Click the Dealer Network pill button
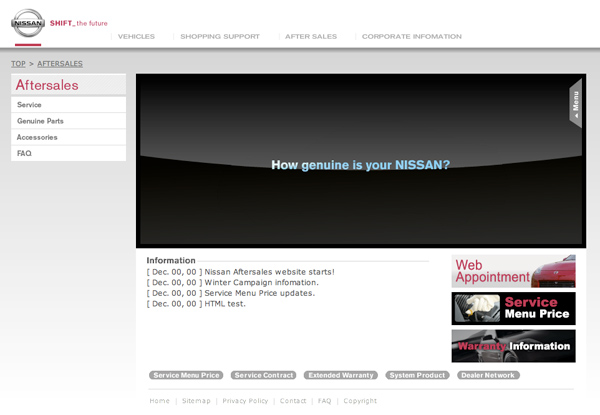The image size is (600, 415). (488, 375)
